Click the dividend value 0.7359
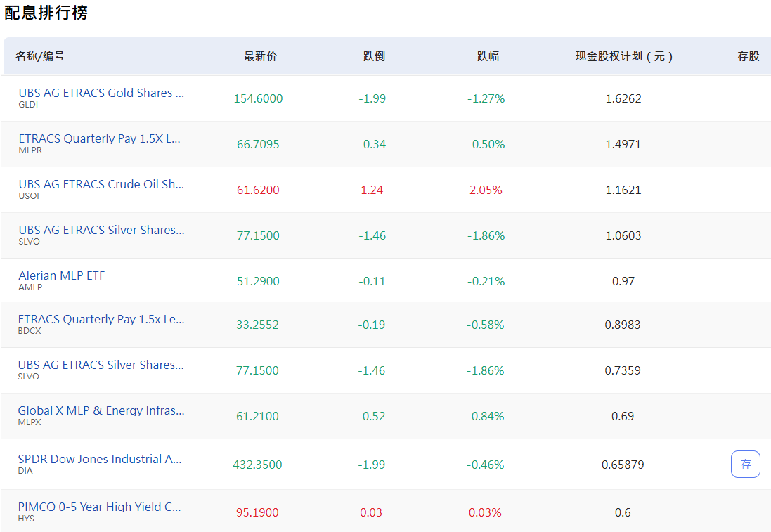 [x=623, y=371]
